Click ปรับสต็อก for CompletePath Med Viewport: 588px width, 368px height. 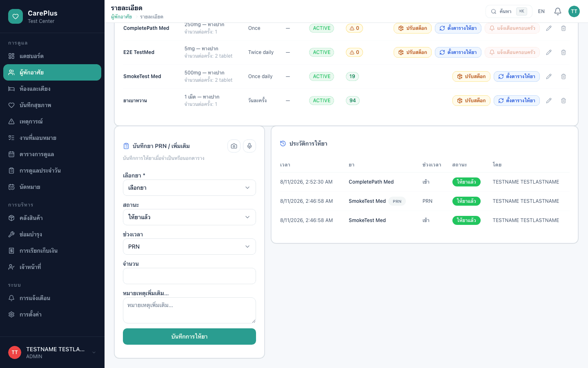[x=412, y=28]
